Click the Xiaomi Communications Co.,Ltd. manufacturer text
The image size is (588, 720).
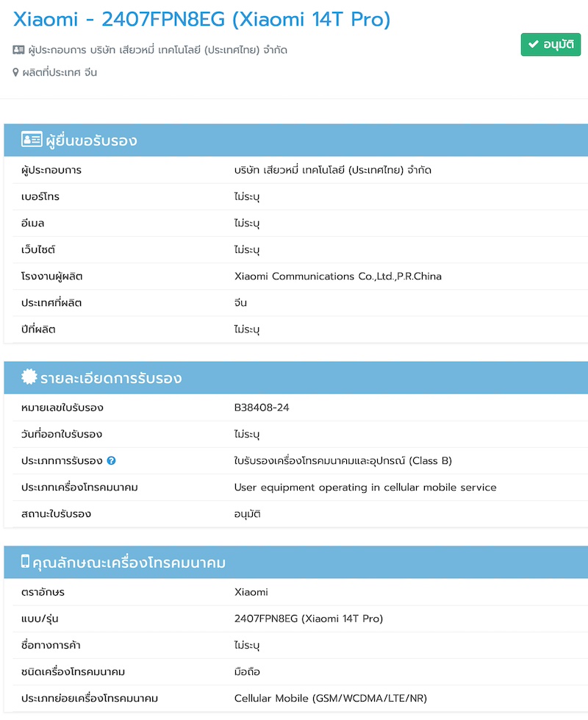[337, 277]
